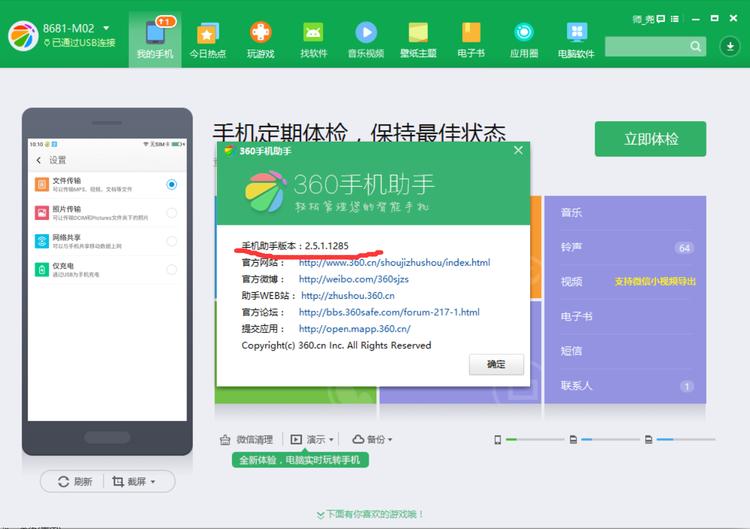The width and height of the screenshot is (750, 529).
Task: Click the 照片传输 red icon
Action: pyautogui.click(x=42, y=212)
